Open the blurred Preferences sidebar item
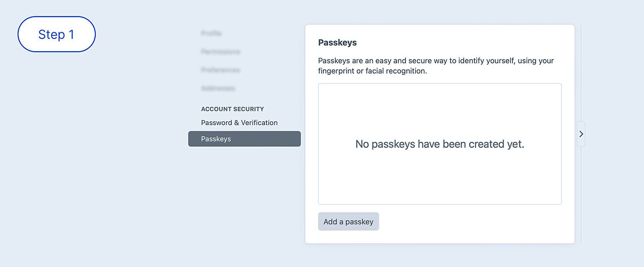The width and height of the screenshot is (644, 267). point(220,70)
